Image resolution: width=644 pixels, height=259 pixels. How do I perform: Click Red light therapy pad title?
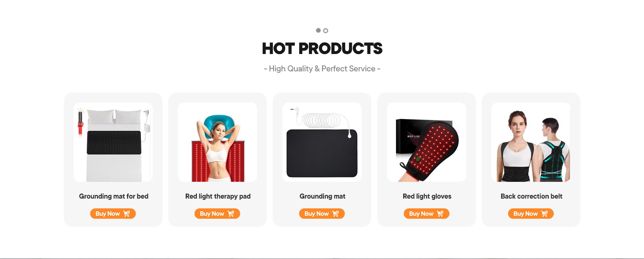(218, 196)
